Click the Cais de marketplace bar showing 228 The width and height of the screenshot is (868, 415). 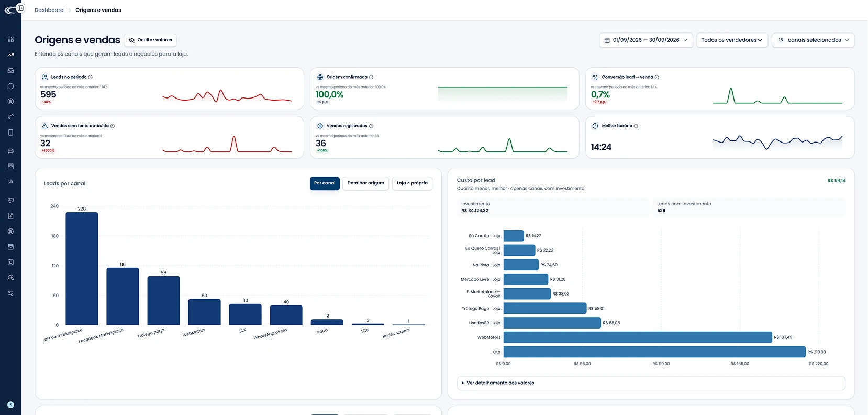pos(82,269)
